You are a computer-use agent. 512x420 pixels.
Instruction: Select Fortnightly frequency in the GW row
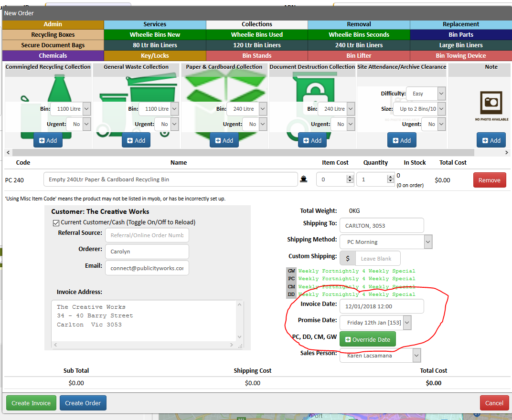[x=340, y=271]
